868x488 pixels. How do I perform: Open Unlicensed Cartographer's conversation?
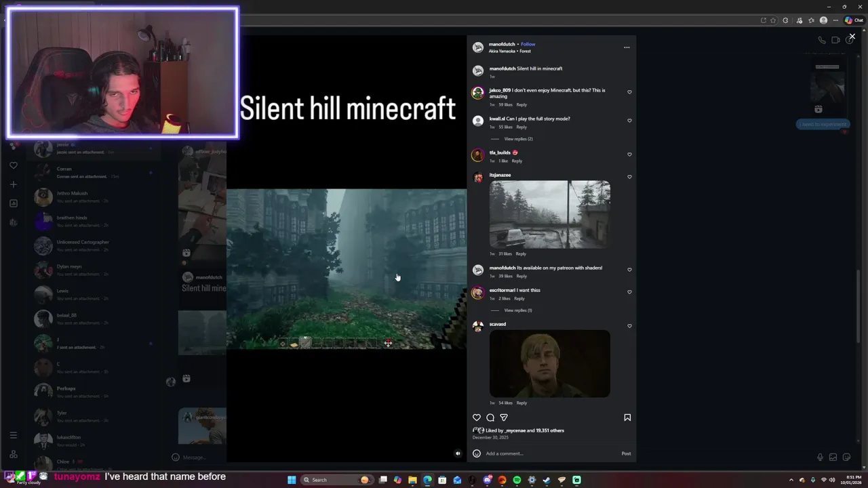[93, 245]
